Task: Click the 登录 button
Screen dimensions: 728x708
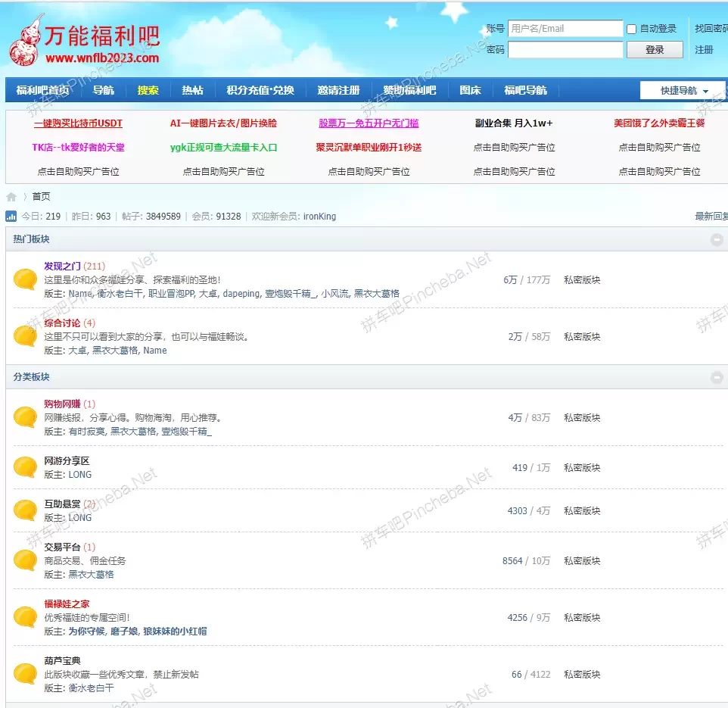Action: 655,50
